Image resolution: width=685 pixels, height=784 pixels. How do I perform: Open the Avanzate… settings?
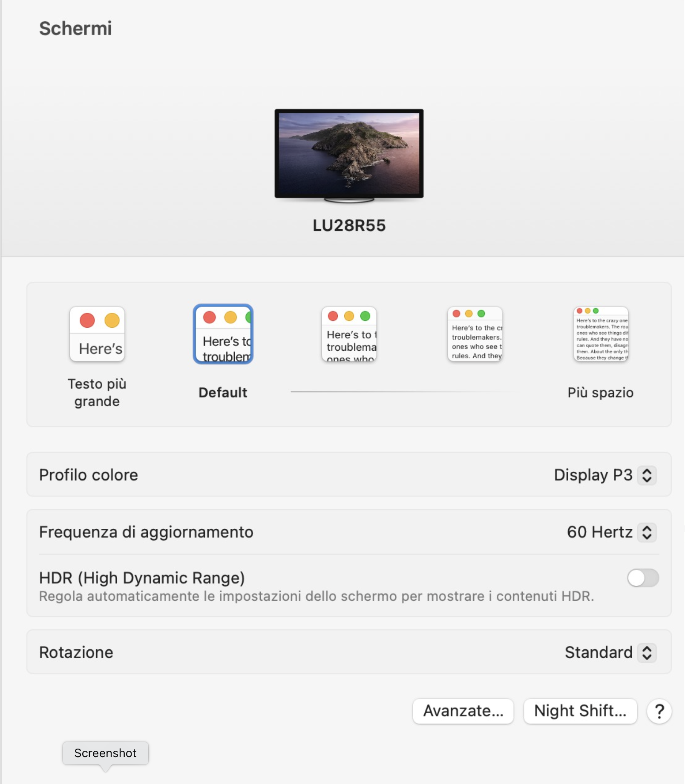[463, 711]
